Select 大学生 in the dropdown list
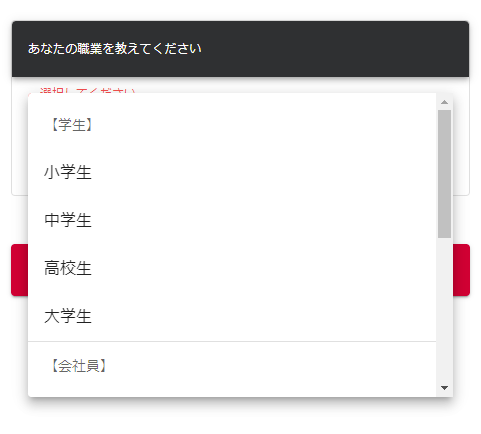 click(232, 316)
